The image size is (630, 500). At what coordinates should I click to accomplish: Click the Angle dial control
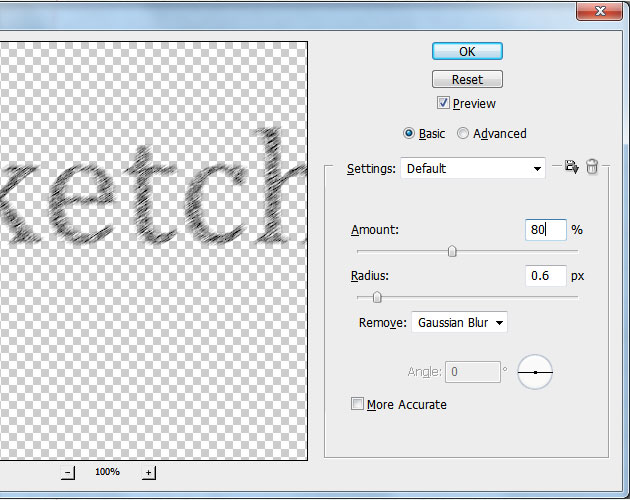[x=535, y=372]
